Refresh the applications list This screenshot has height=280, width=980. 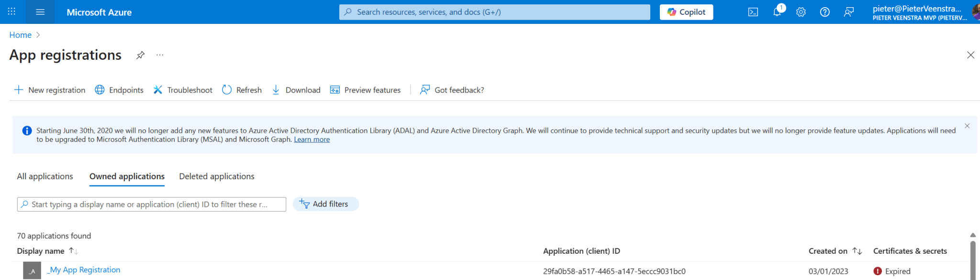click(242, 90)
